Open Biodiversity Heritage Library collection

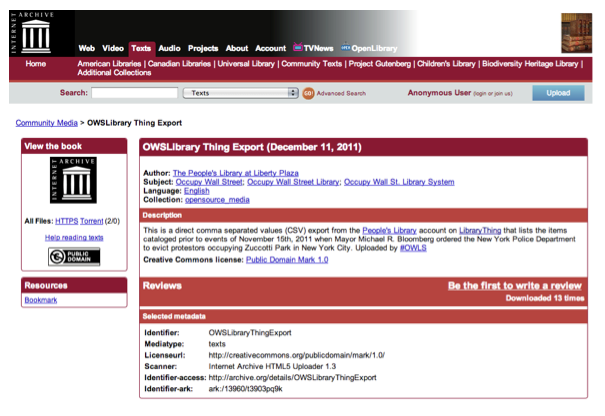(x=530, y=64)
